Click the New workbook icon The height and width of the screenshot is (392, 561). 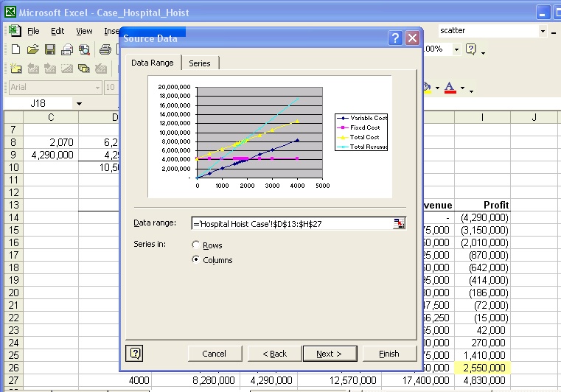point(15,49)
